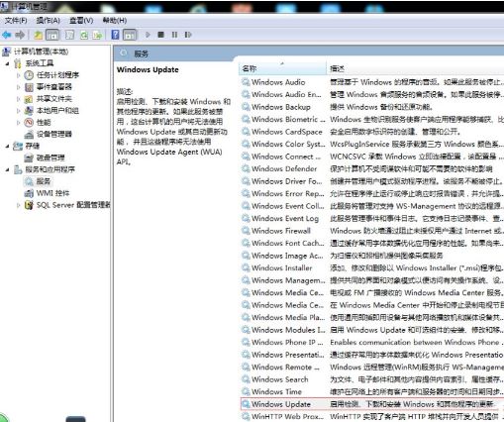This screenshot has height=422, width=504.
Task: Select 磁盘管理 in the tree
Action: [50, 158]
